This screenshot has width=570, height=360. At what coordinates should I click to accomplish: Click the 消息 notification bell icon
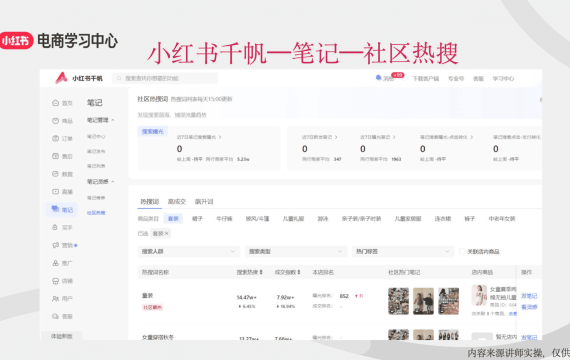[x=378, y=78]
